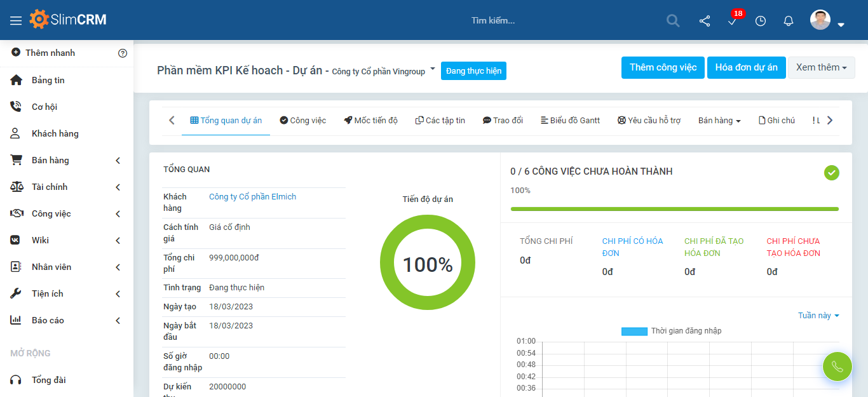Expand the Tài chính sidebar section
This screenshot has height=397, width=868.
click(x=51, y=186)
